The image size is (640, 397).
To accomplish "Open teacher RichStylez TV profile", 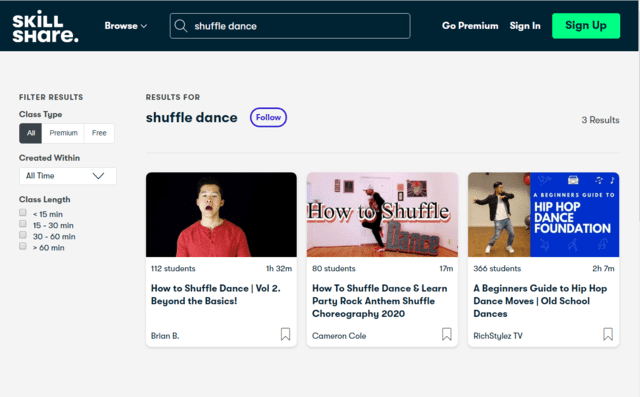I will pyautogui.click(x=498, y=336).
